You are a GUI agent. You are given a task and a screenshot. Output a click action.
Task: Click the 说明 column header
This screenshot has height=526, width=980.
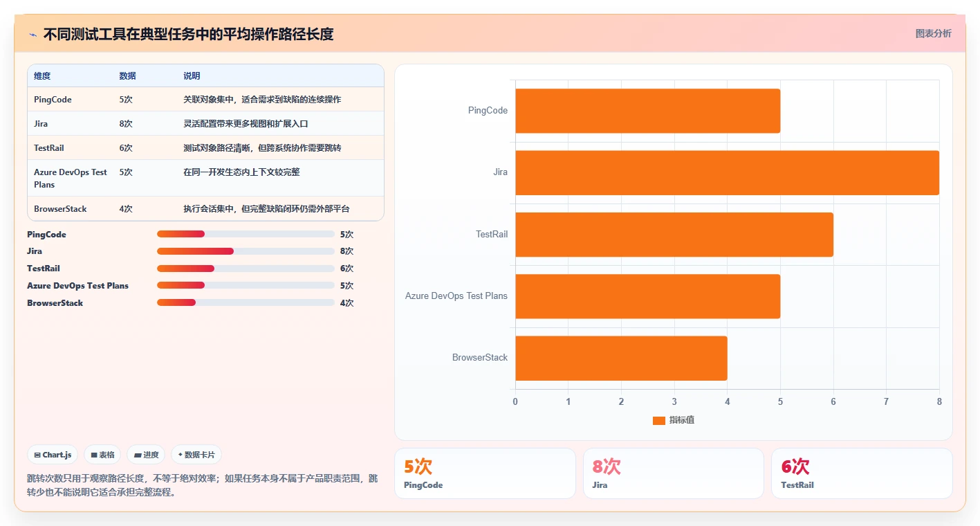[192, 76]
